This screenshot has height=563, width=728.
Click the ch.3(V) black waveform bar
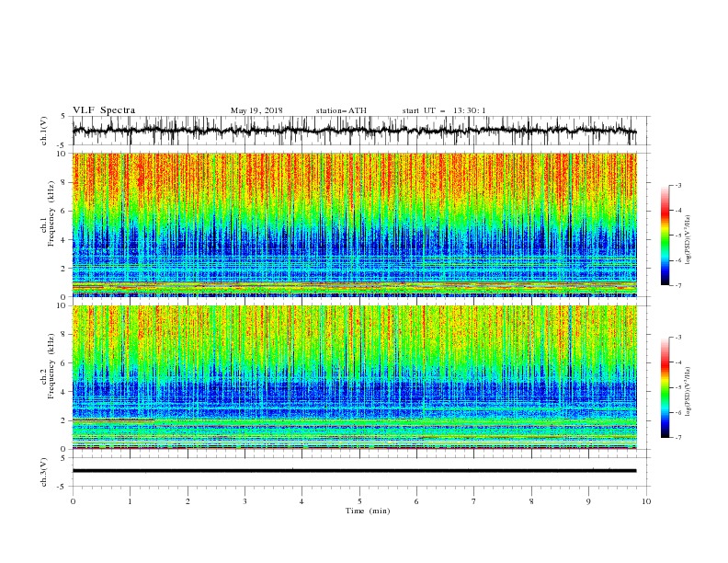click(354, 471)
